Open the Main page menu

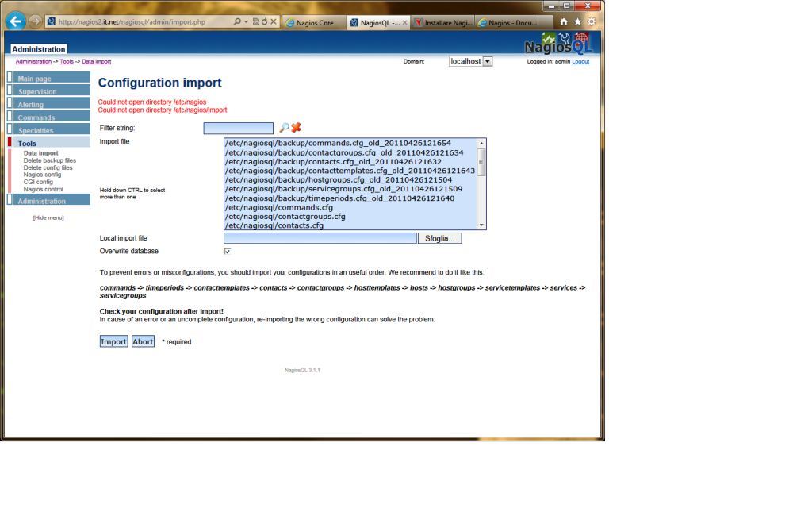pyautogui.click(x=52, y=78)
